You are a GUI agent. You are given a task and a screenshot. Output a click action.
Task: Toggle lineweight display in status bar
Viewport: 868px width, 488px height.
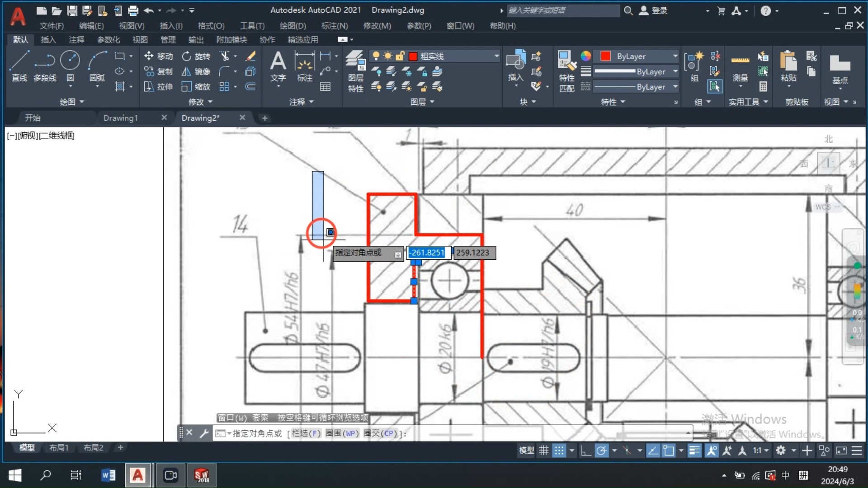click(x=694, y=450)
